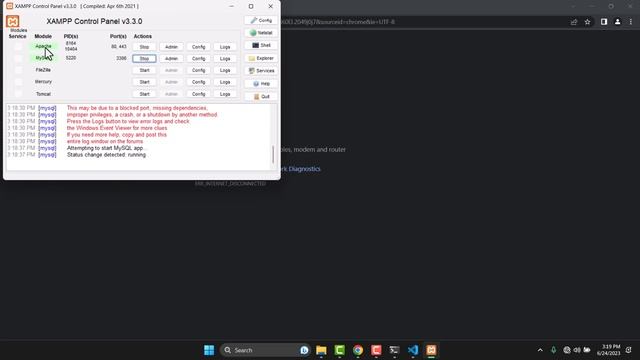Image resolution: width=640 pixels, height=360 pixels.
Task: Open volume control tray icon
Action: pos(577,350)
